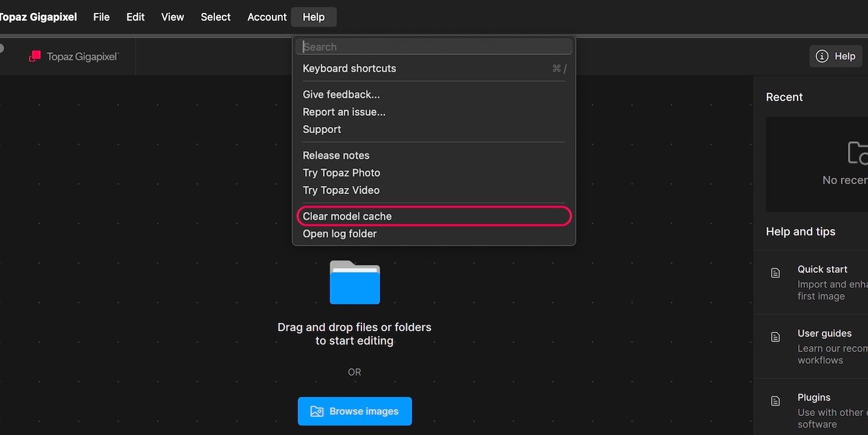Click the Help menu search field
868x435 pixels.
(434, 47)
